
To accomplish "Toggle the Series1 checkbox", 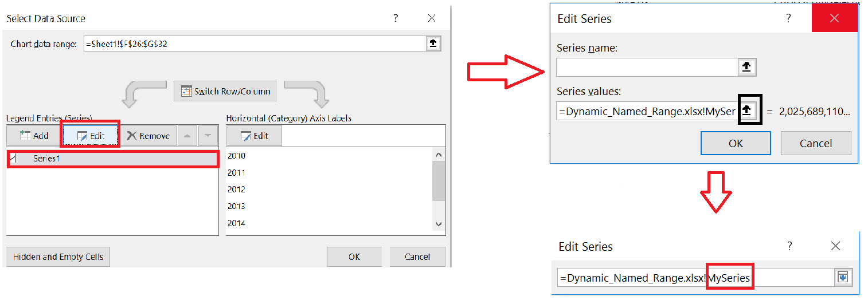I will click(x=13, y=159).
